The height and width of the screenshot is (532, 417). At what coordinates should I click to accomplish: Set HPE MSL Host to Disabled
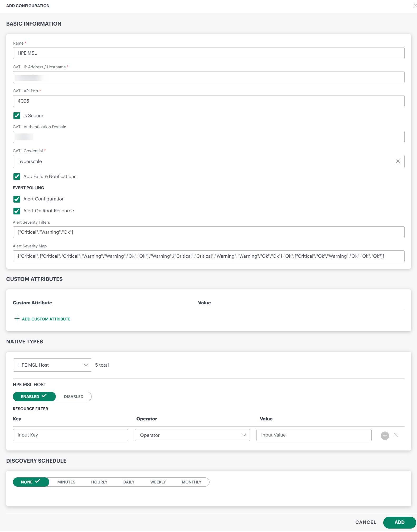click(74, 396)
